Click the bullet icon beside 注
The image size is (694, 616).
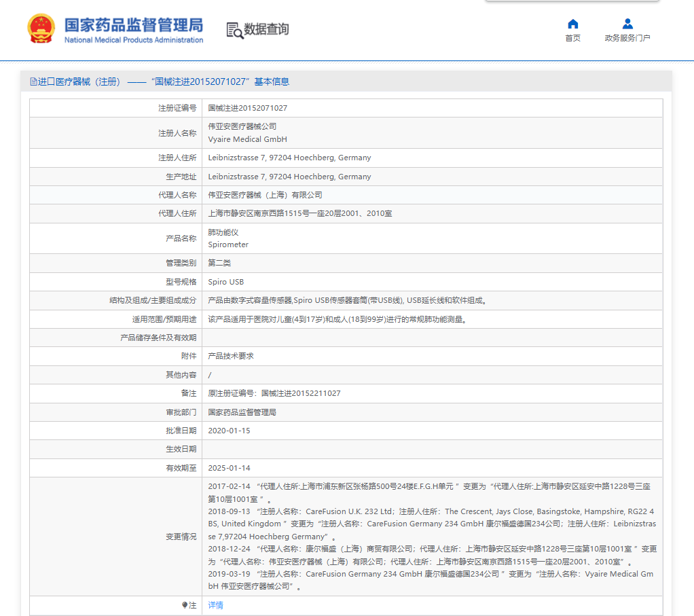click(185, 605)
